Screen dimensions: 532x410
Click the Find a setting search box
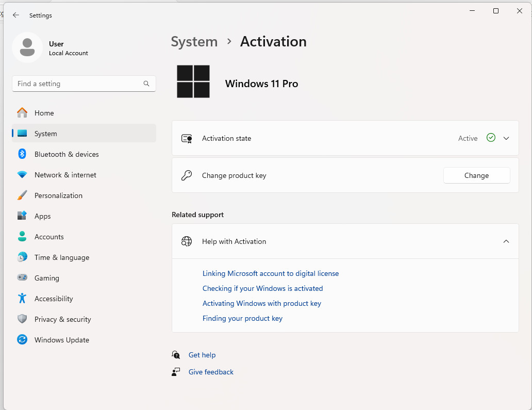pos(84,84)
